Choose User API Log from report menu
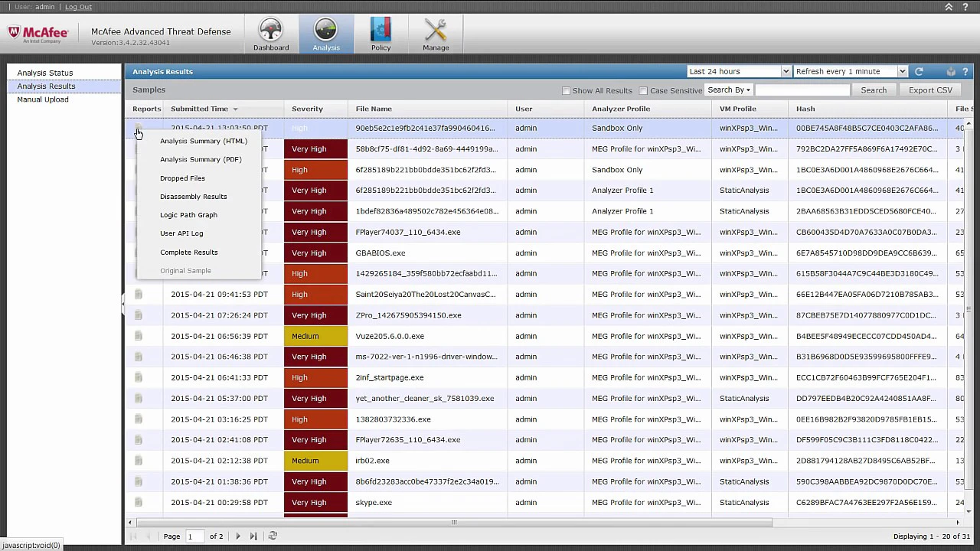This screenshot has width=980, height=551. (181, 233)
